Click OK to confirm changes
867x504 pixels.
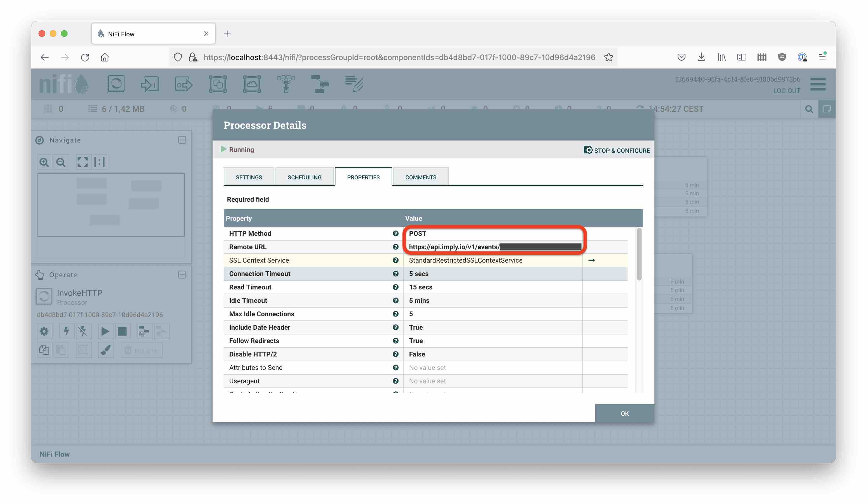pyautogui.click(x=624, y=413)
